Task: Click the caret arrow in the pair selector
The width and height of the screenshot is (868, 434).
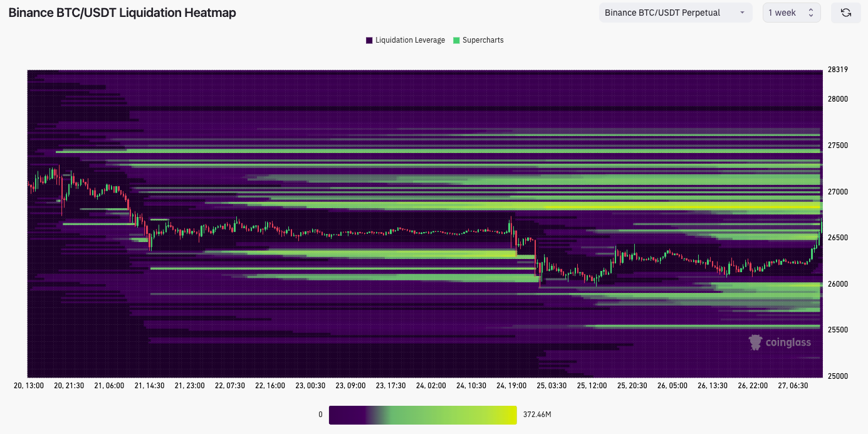Action: tap(742, 13)
